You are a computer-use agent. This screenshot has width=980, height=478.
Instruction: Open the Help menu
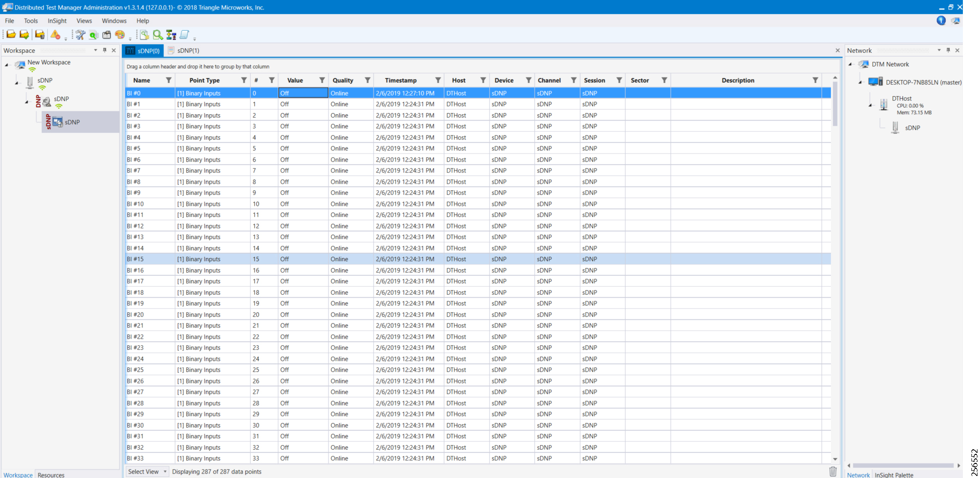tap(143, 21)
